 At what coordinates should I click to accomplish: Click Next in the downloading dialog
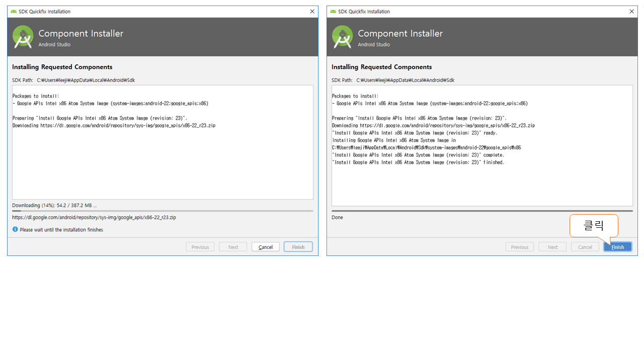click(x=233, y=247)
